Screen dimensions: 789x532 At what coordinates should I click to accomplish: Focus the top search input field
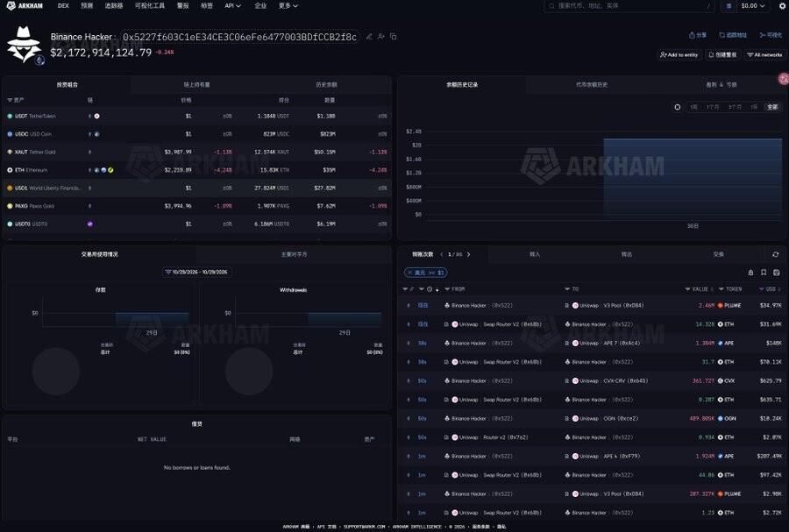click(629, 6)
